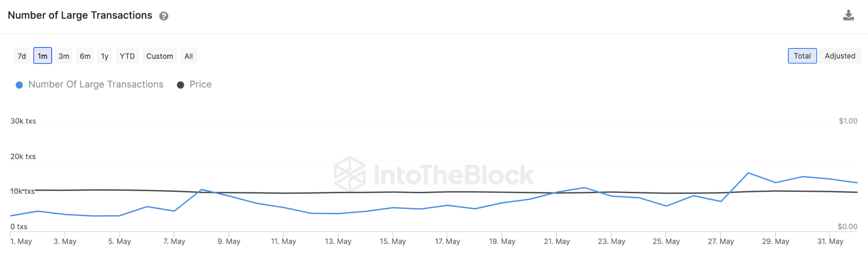Switch to the 3m time range
This screenshot has width=868, height=256.
point(64,56)
